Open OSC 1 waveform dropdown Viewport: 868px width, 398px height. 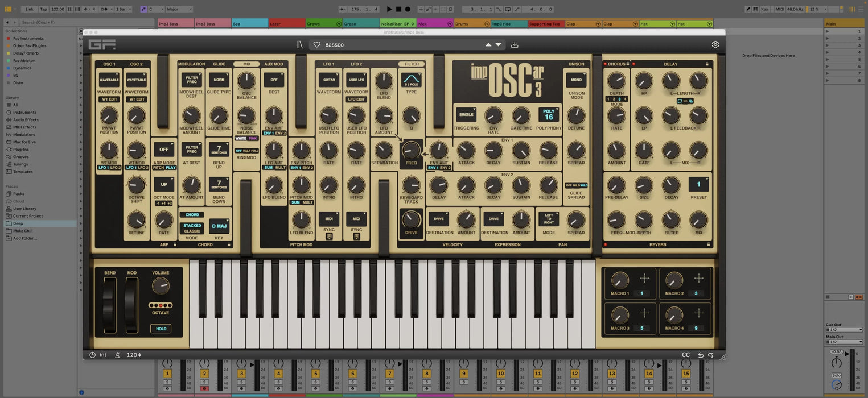(x=109, y=80)
